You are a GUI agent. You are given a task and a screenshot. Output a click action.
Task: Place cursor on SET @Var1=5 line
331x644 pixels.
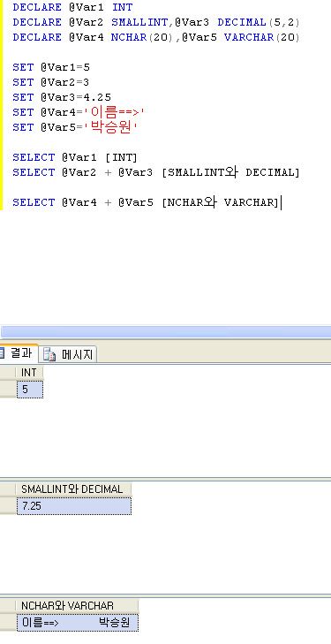51,67
